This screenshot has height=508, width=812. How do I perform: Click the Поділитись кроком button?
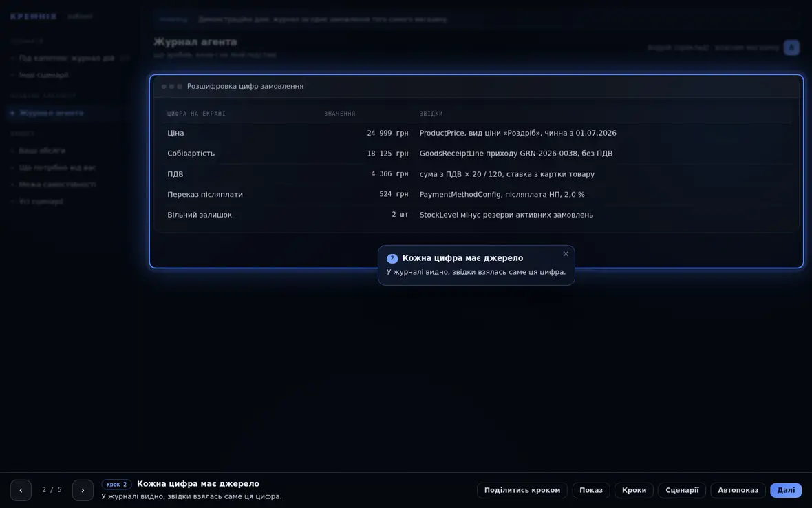[x=522, y=490]
